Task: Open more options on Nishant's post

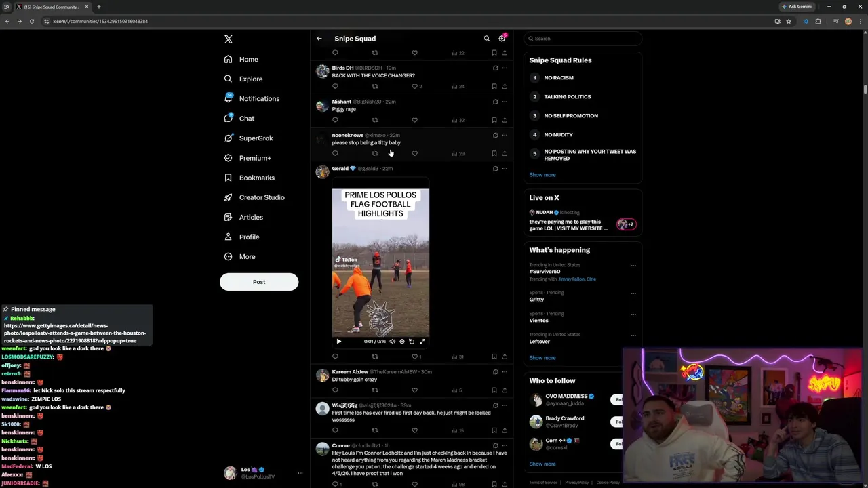Action: coord(505,102)
